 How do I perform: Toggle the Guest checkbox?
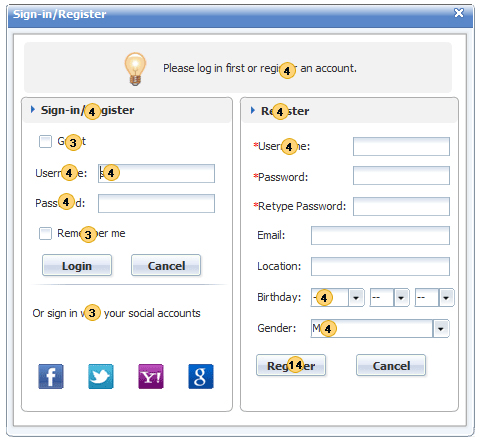coord(45,141)
